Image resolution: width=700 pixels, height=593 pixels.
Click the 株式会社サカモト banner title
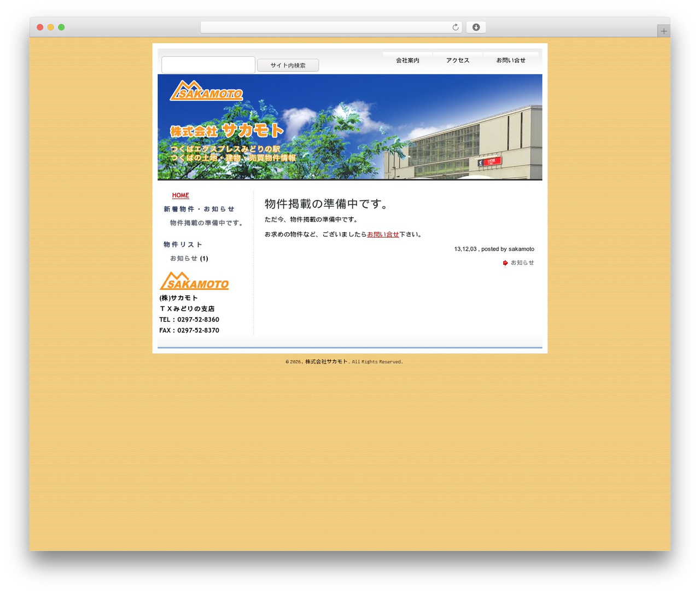(x=227, y=131)
